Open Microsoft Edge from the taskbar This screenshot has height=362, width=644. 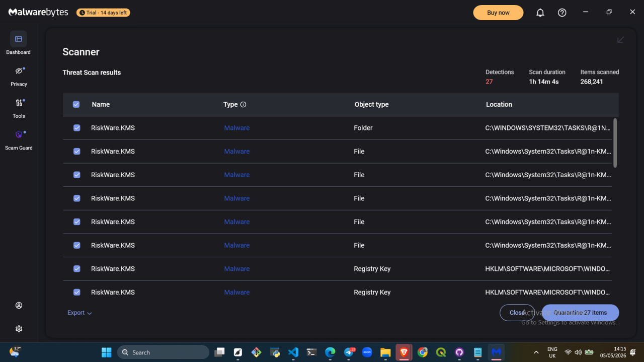point(330,352)
